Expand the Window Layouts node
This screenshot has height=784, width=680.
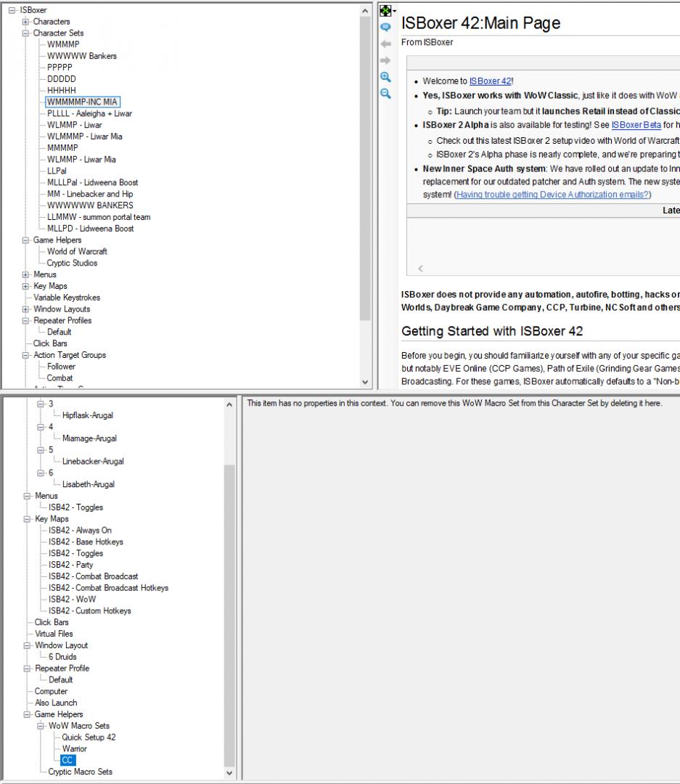pos(25,309)
